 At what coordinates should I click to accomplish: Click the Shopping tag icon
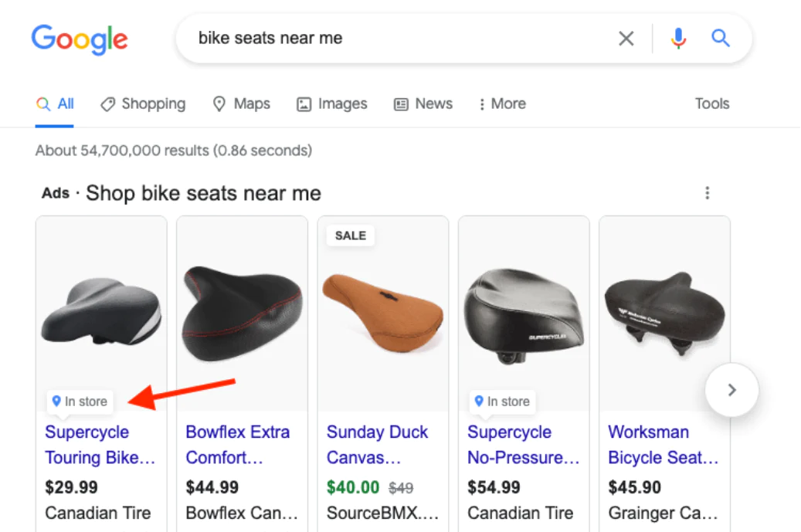coord(107,103)
